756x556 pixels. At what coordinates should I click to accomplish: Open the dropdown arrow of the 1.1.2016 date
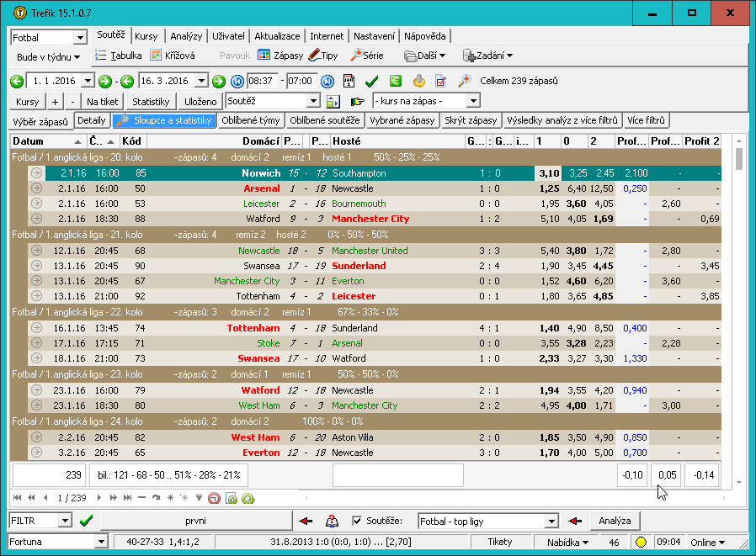88,81
